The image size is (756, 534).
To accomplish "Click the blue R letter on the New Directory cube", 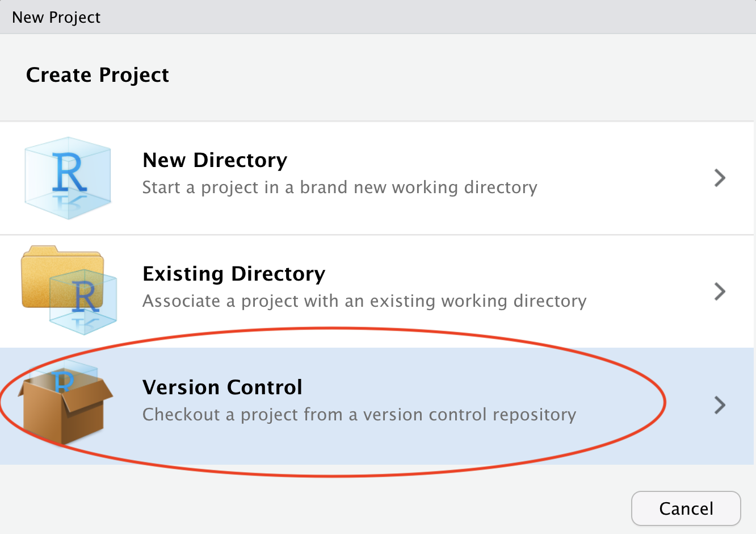I will coord(69,172).
